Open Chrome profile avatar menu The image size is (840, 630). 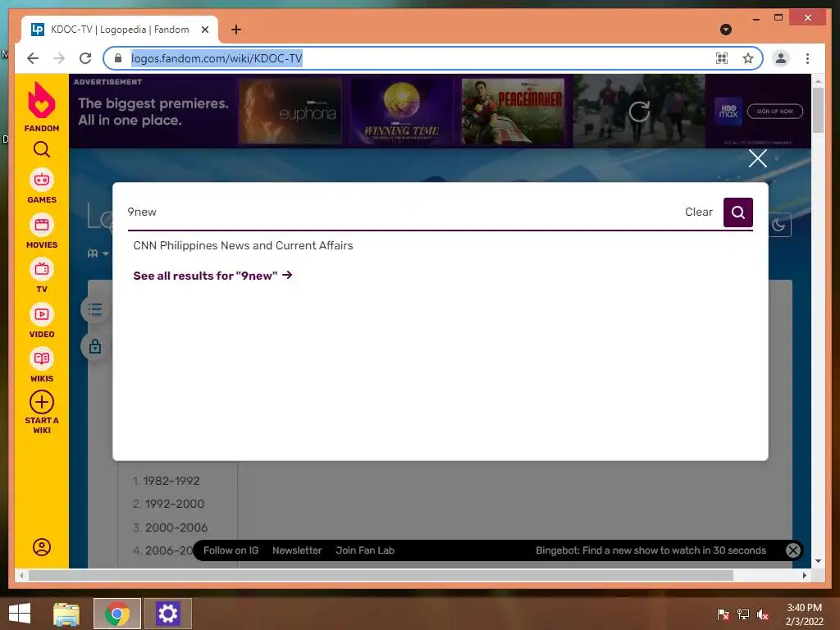tap(781, 58)
